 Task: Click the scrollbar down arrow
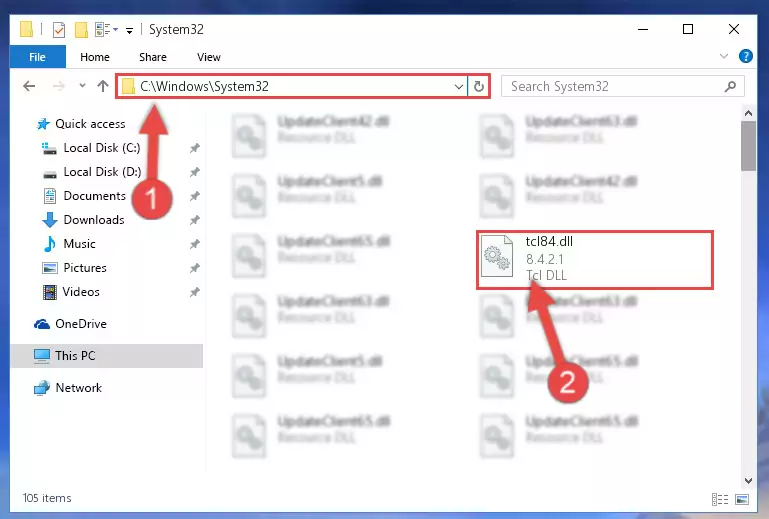[748, 481]
